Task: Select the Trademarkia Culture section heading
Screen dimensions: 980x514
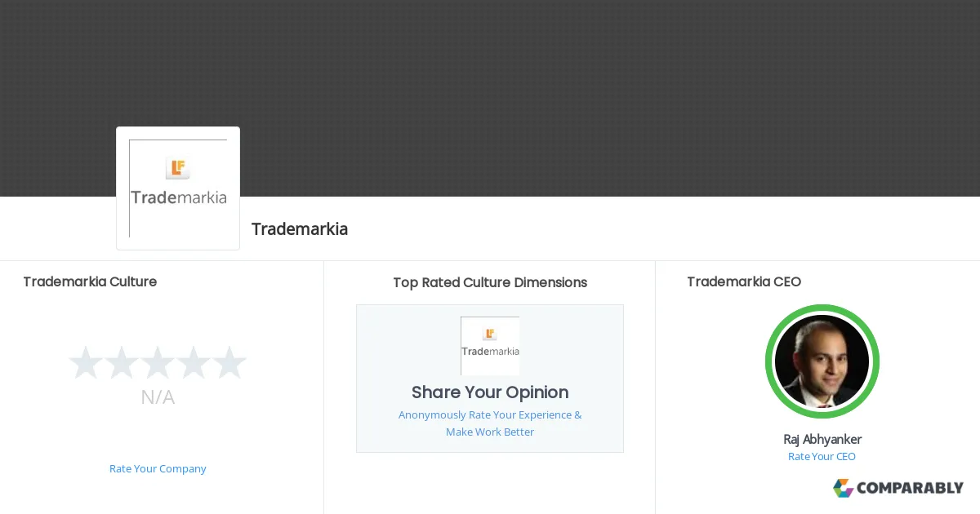Action: pos(90,281)
